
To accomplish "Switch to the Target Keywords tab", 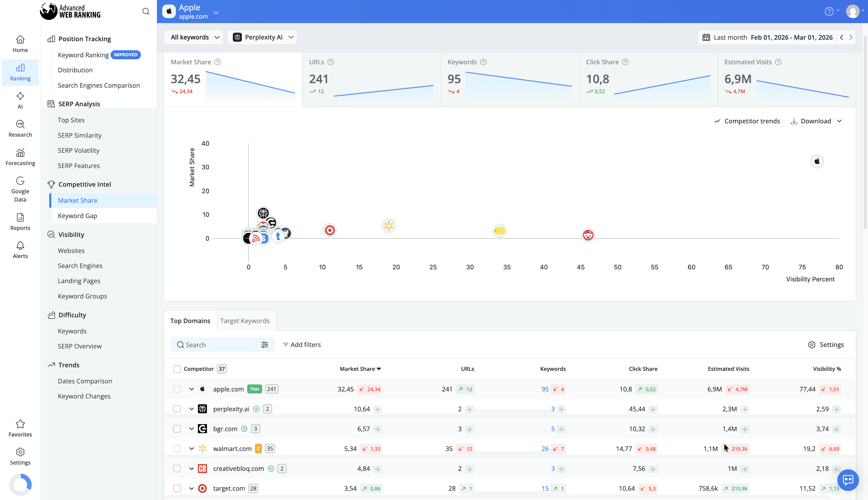I will pyautogui.click(x=245, y=321).
